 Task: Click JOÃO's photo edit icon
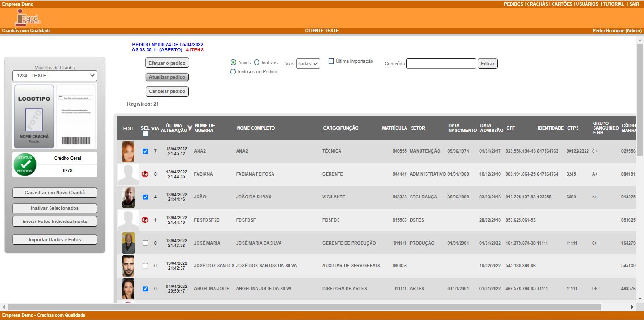(128, 197)
